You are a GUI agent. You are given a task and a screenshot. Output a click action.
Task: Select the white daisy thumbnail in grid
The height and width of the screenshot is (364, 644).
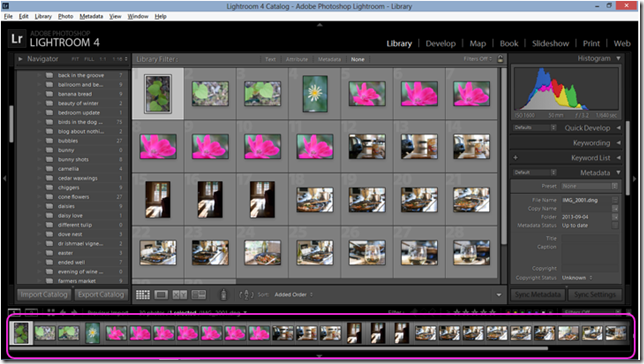tap(315, 94)
